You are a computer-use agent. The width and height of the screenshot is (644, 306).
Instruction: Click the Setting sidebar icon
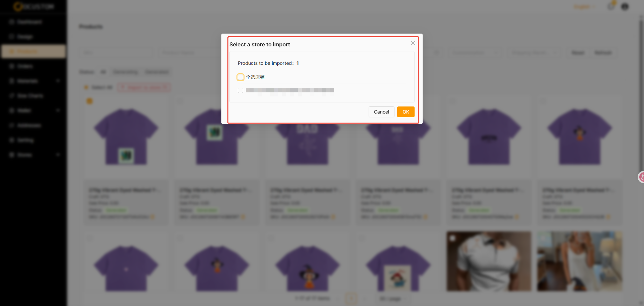(12, 140)
